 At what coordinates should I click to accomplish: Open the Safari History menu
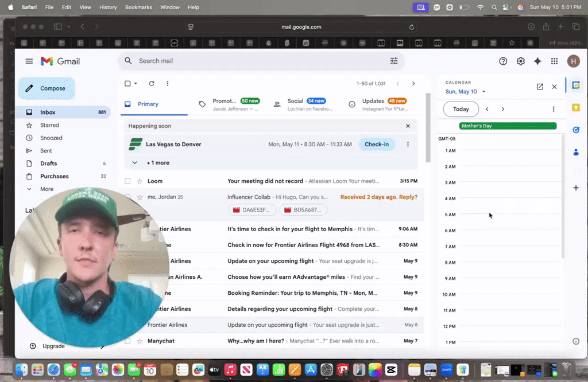click(108, 7)
